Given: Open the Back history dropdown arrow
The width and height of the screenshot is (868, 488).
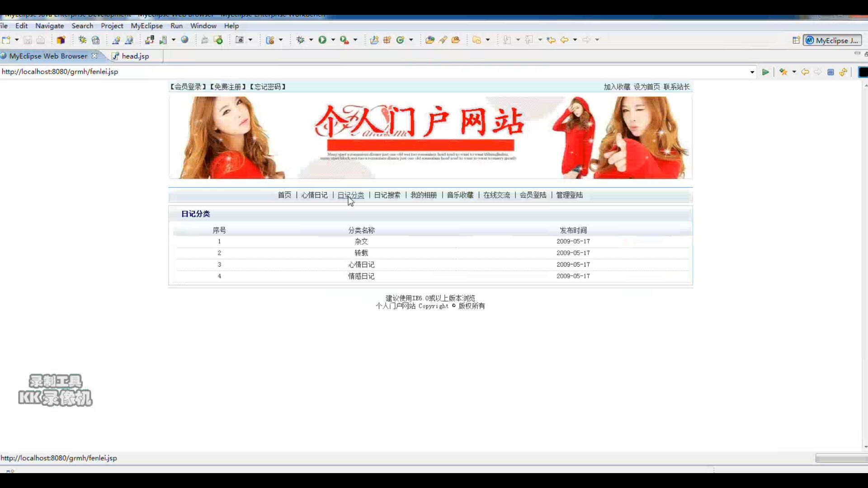Looking at the screenshot, I should click(x=575, y=40).
